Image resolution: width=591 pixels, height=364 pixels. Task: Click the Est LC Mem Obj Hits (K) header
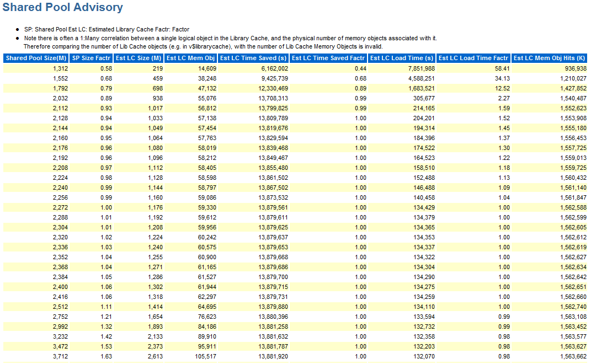click(x=550, y=58)
